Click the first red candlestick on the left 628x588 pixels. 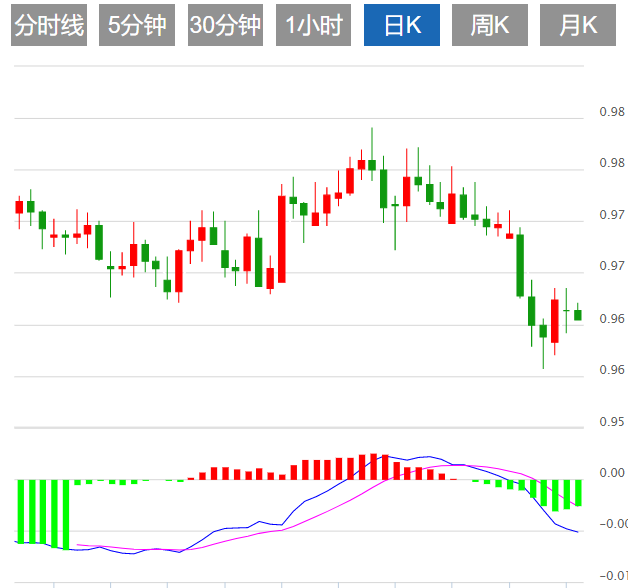click(19, 207)
